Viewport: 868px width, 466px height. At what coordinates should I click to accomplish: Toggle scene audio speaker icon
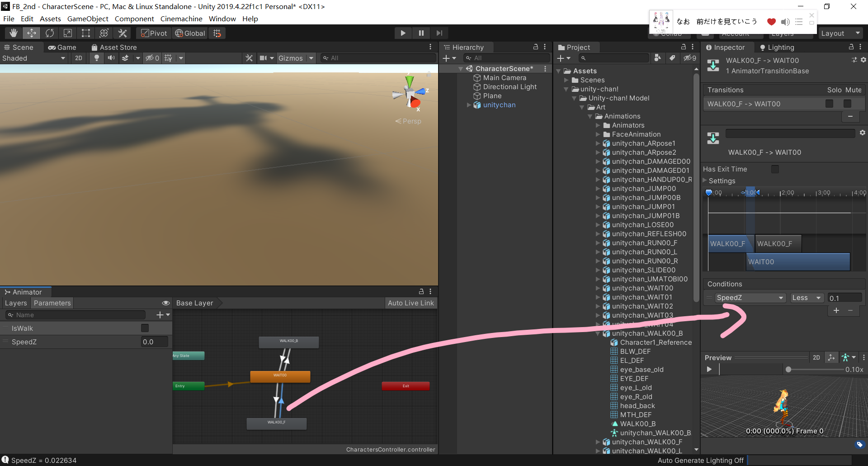point(111,58)
